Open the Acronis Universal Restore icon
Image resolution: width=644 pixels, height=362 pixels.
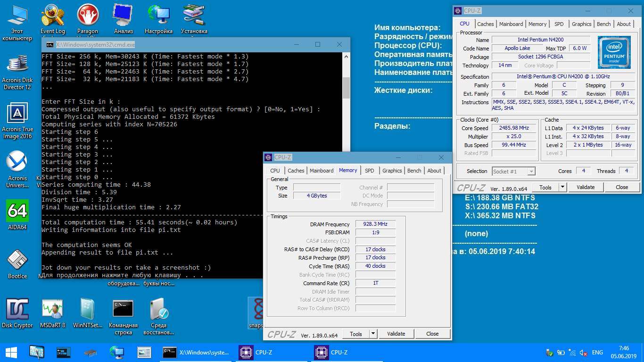17,169
